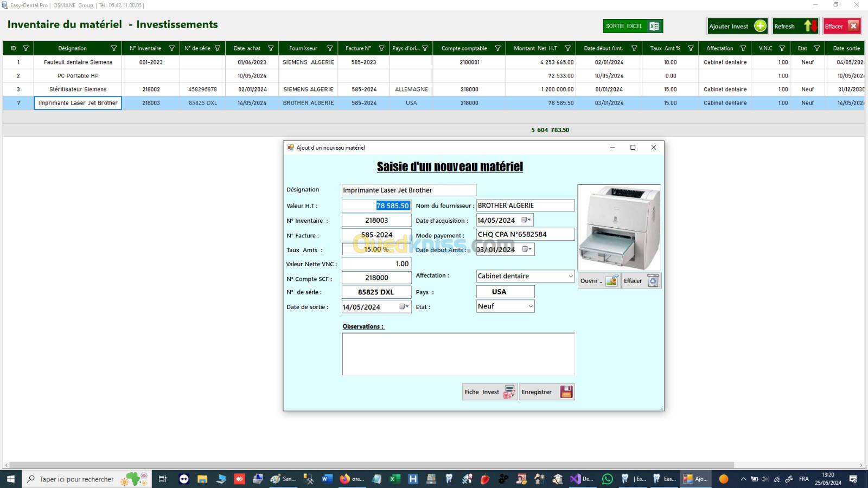Click the SORTIE EXCEL export icon

point(654,26)
